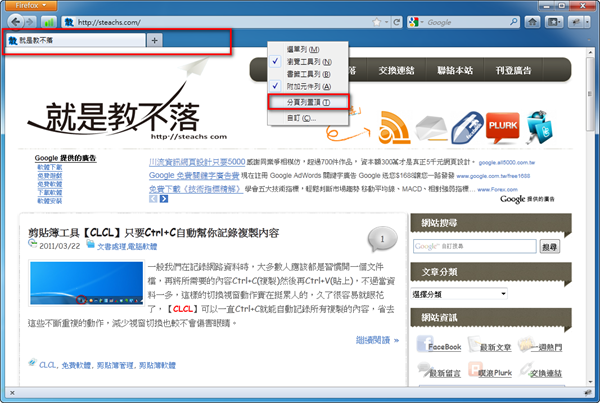600x403 pixels.
Task: Select the 就是教不落 tab
Action: (x=76, y=40)
